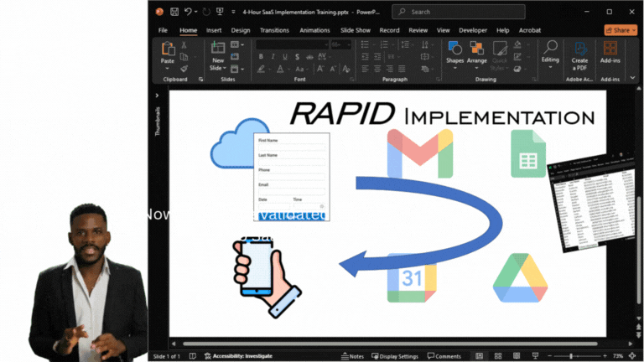The height and width of the screenshot is (362, 644).
Task: Click the title bar Search box
Action: [x=459, y=12]
